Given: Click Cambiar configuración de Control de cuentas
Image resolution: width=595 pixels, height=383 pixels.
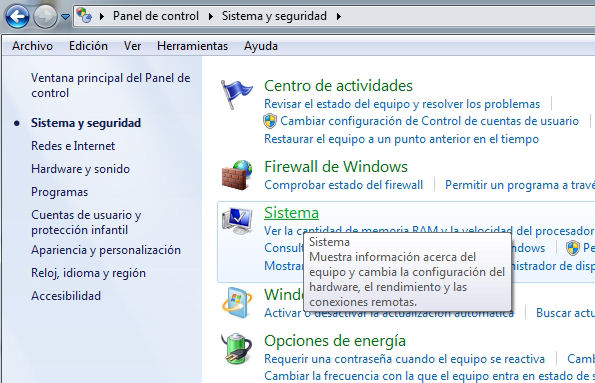Looking at the screenshot, I should [x=430, y=121].
